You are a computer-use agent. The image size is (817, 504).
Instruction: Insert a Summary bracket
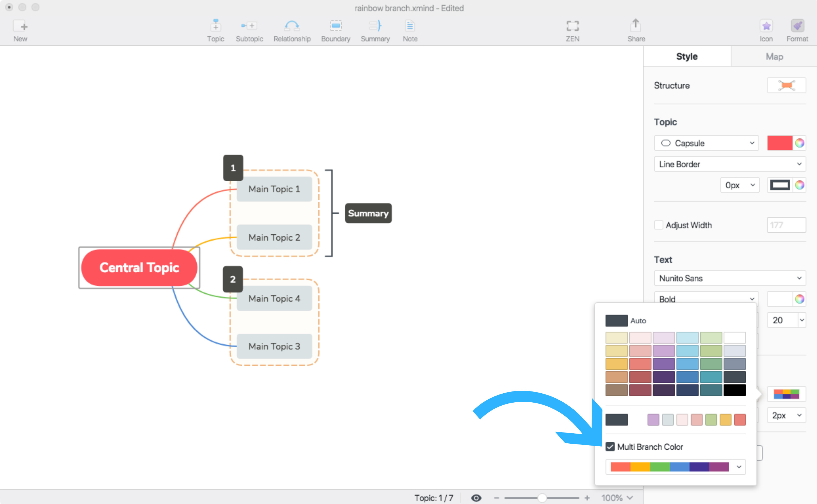(375, 30)
